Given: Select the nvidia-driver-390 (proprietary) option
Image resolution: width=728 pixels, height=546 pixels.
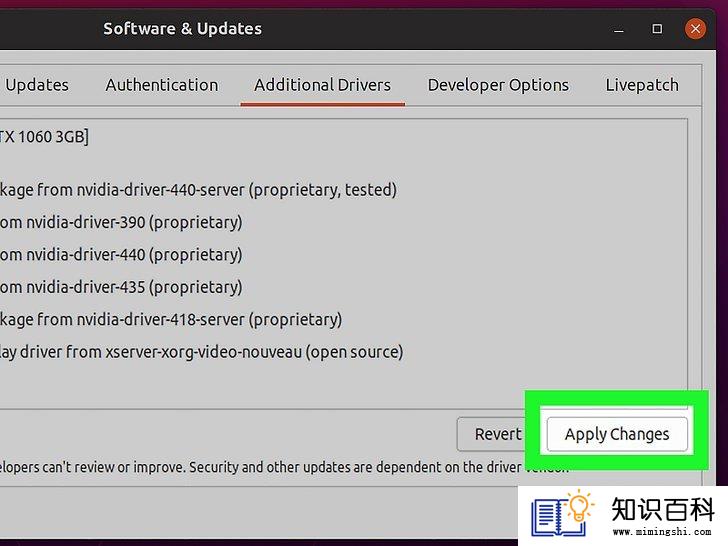Looking at the screenshot, I should pos(121,222).
